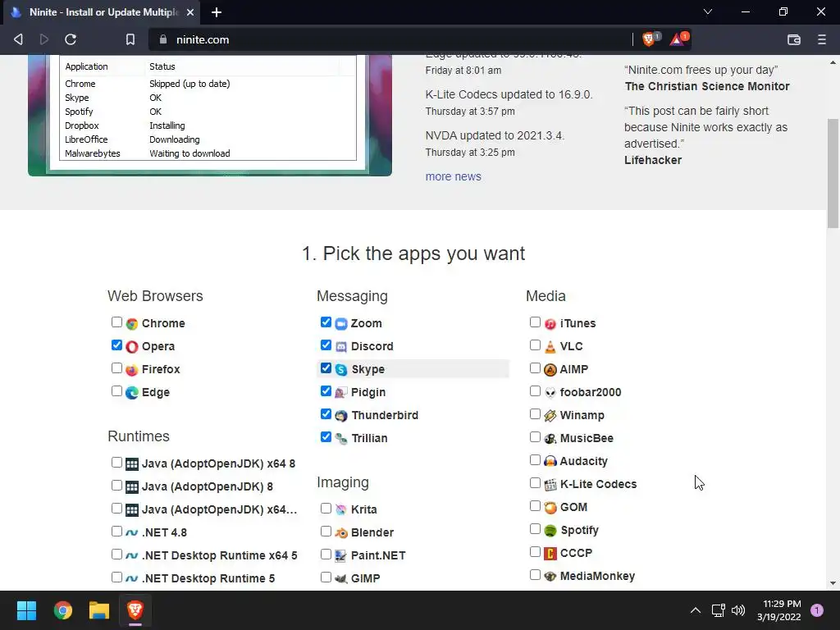Uncheck the Zoom checkbox
This screenshot has height=630, width=840.
[x=326, y=322]
